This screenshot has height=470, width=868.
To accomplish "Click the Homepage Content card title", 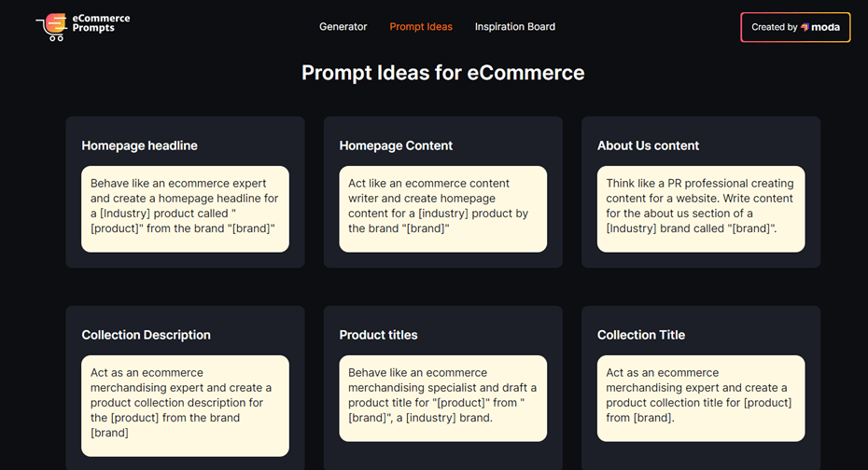I will point(396,145).
